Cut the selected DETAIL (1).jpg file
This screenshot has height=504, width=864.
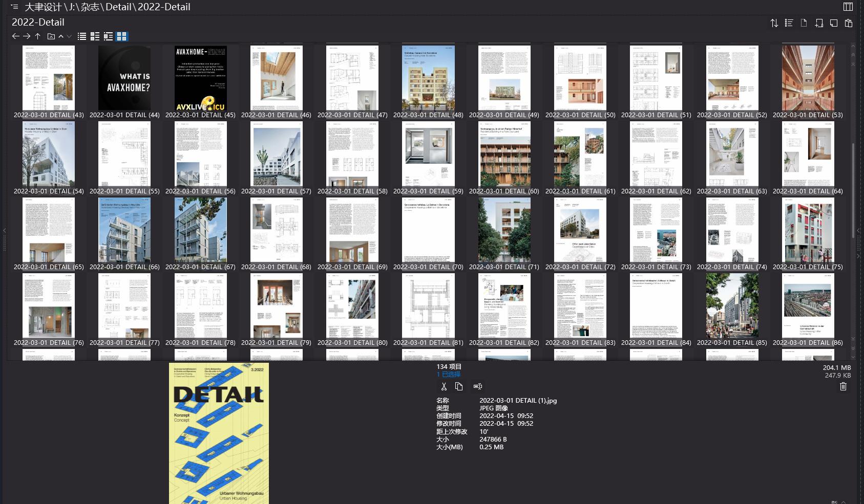coord(444,386)
